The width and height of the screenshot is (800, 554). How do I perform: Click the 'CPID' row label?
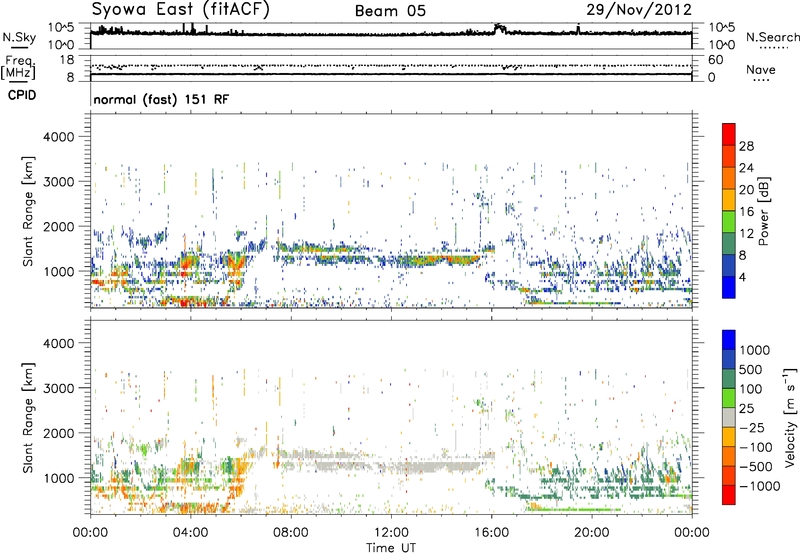pos(22,95)
